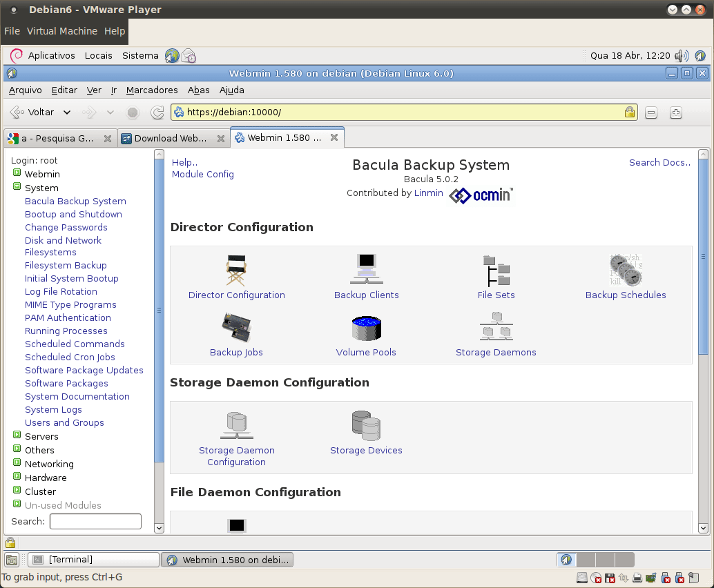Open the Voltar history dropdown arrow

67,112
